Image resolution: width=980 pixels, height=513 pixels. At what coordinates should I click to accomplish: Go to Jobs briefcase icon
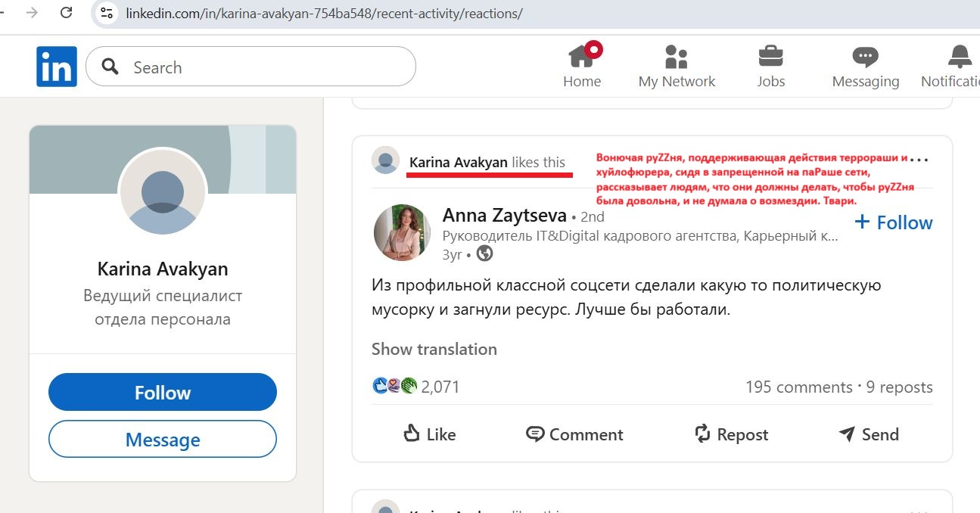coord(770,57)
